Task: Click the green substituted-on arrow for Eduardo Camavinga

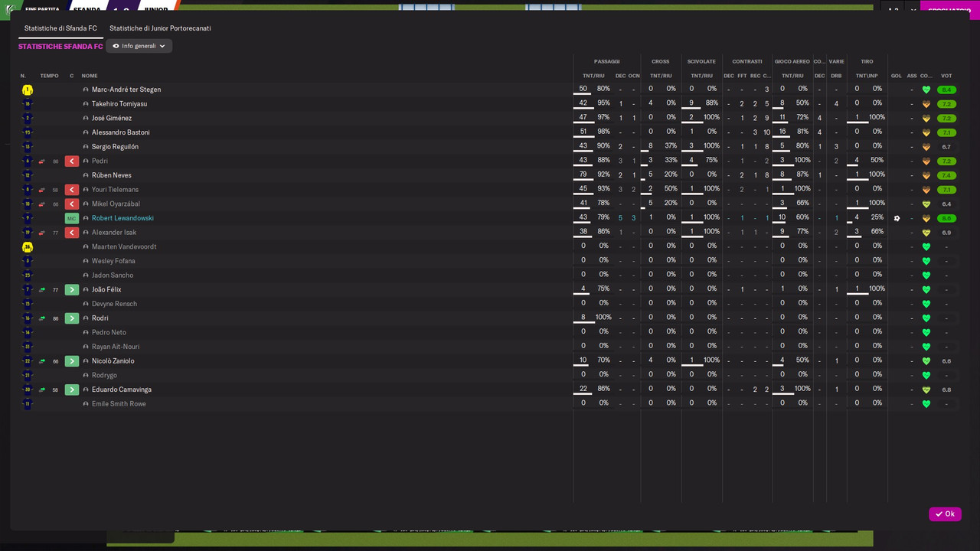Action: (72, 390)
